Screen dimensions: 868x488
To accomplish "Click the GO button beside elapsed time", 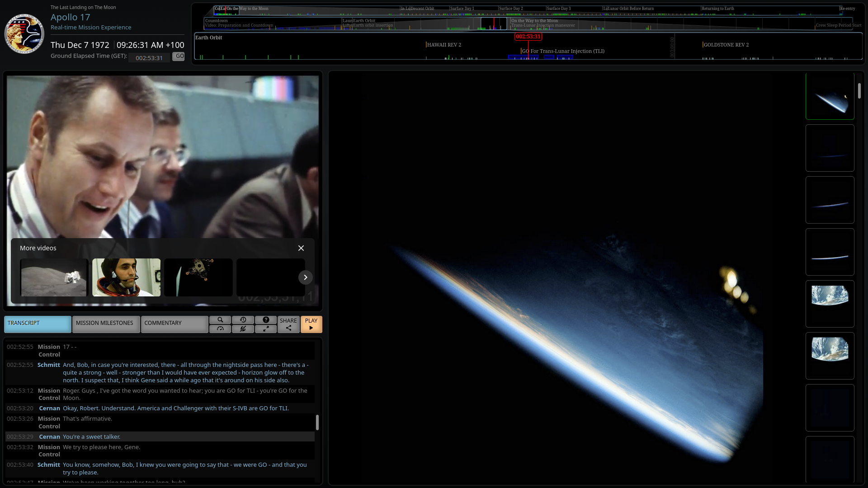I will coord(179,56).
